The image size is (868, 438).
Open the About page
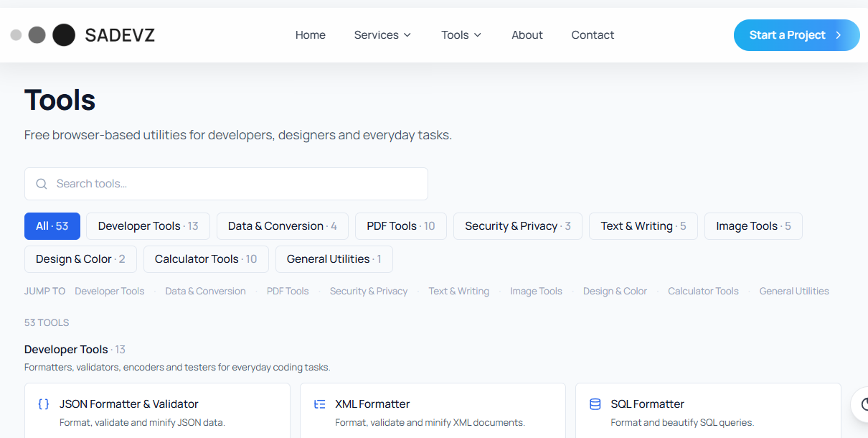point(527,35)
